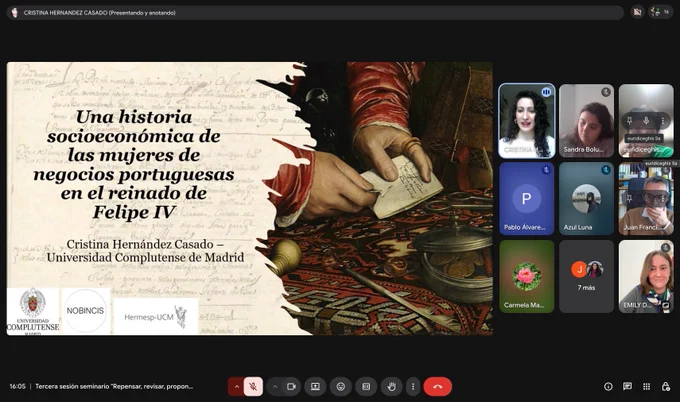Open meeting details info icon

[608, 386]
